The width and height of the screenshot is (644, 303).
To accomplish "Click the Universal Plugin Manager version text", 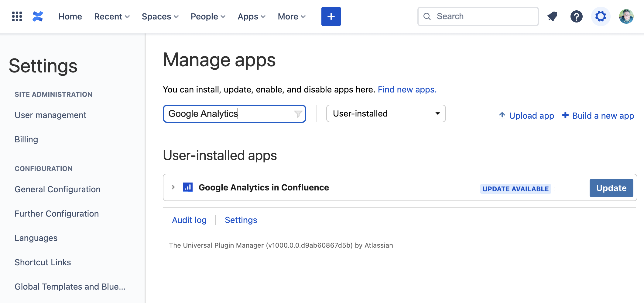I will point(281,245).
